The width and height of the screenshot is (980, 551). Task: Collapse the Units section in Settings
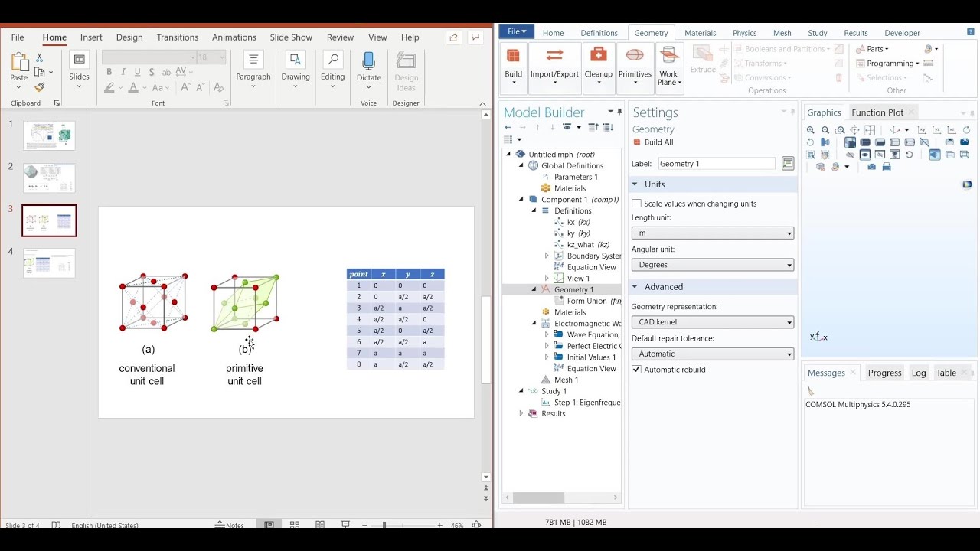[635, 184]
